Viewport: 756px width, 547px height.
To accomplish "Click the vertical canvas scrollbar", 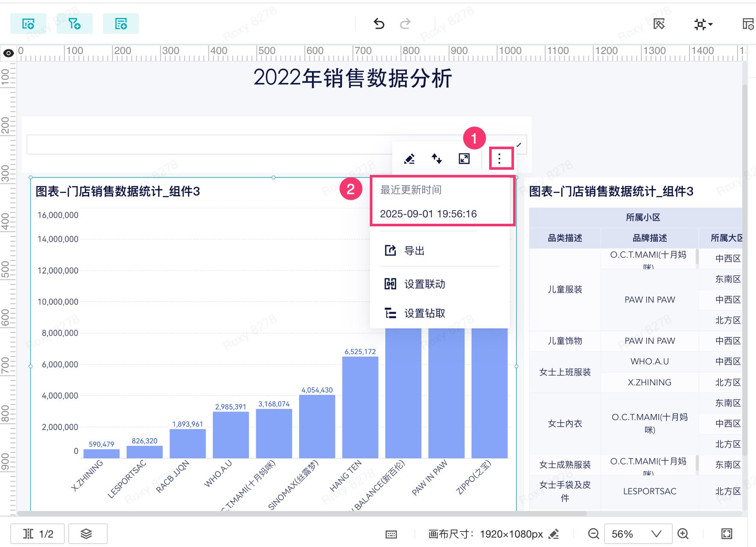I will point(745,270).
